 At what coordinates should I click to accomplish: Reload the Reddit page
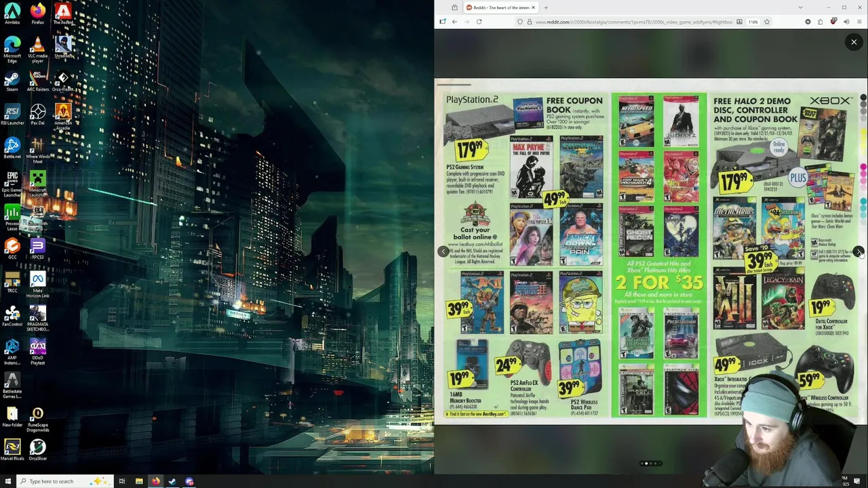tap(479, 22)
